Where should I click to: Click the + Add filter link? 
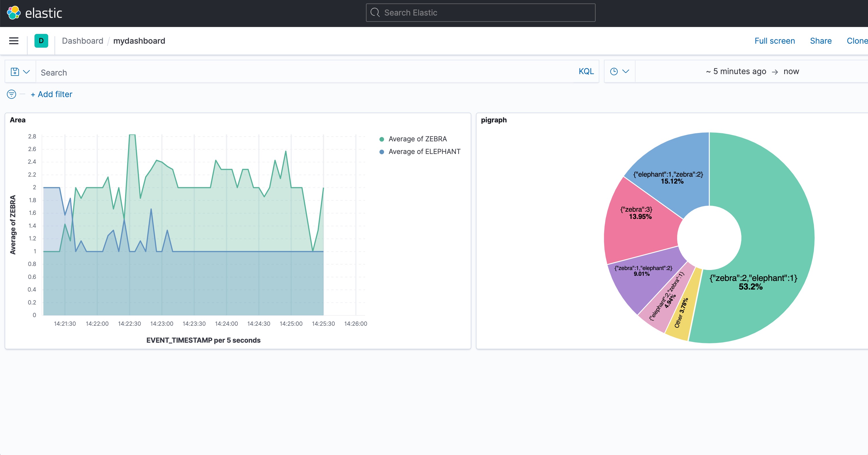click(52, 94)
